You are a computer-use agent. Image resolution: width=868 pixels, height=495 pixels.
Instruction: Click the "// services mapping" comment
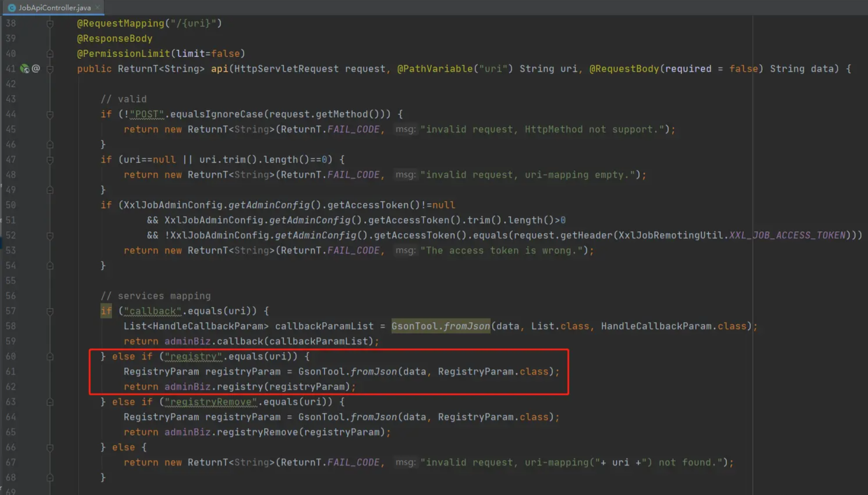click(156, 296)
